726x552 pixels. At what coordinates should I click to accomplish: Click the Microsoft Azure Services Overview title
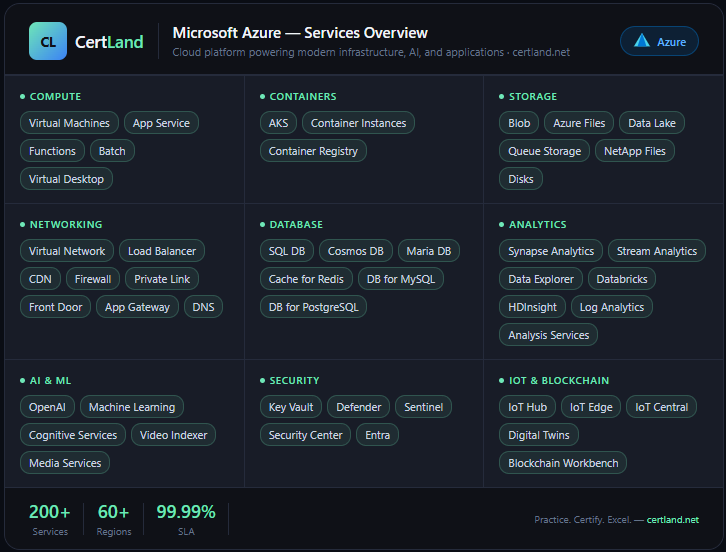(300, 33)
